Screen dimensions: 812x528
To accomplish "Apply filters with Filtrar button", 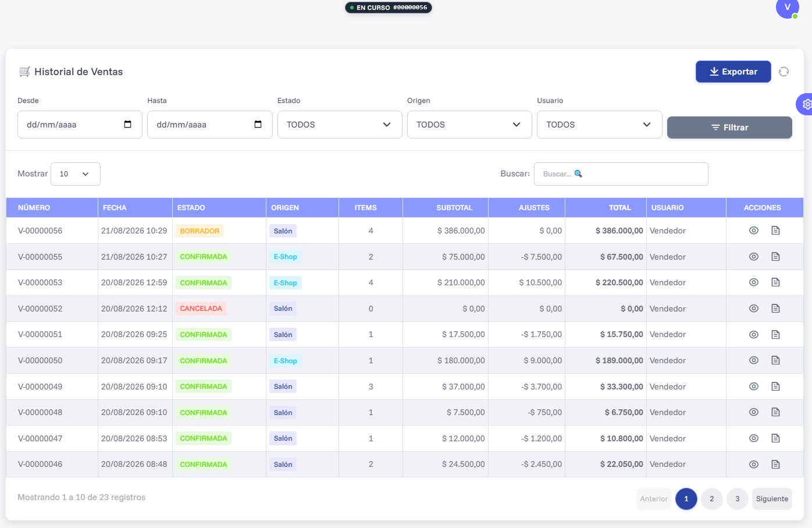I will (729, 127).
